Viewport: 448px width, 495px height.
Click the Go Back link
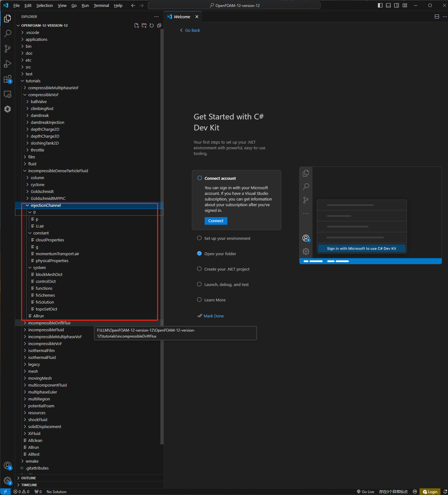pyautogui.click(x=190, y=30)
